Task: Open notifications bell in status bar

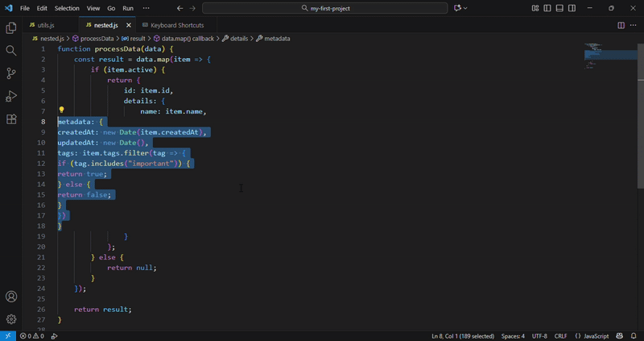Action: pyautogui.click(x=634, y=336)
